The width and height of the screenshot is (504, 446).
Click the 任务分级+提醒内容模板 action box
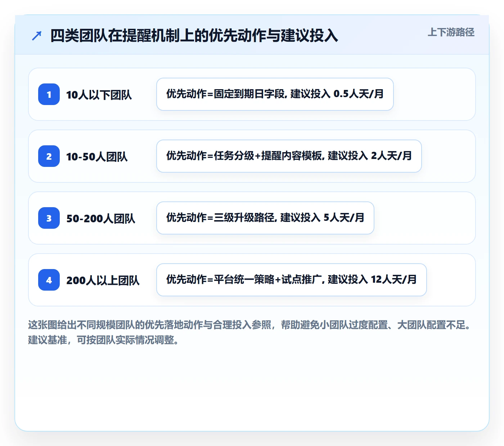(x=289, y=156)
